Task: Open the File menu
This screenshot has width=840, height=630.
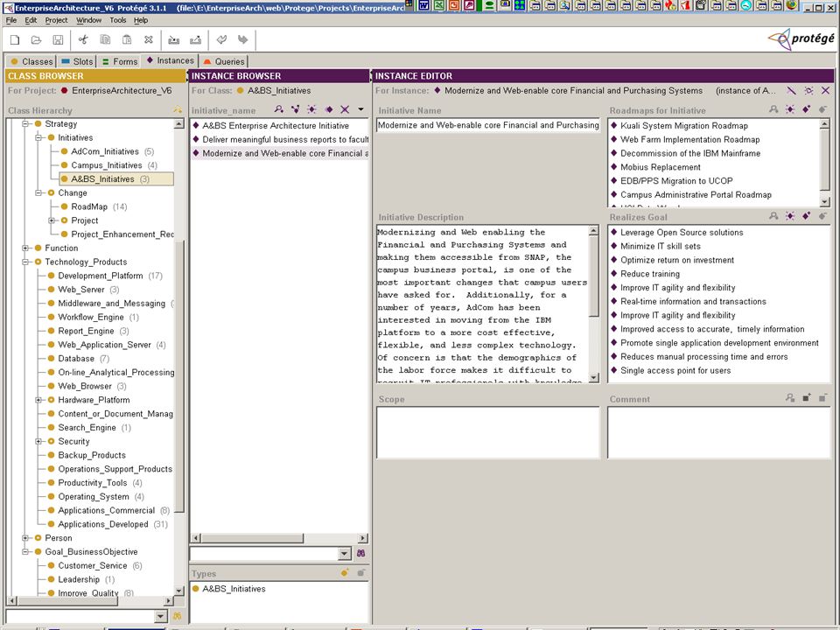Action: click(x=11, y=20)
